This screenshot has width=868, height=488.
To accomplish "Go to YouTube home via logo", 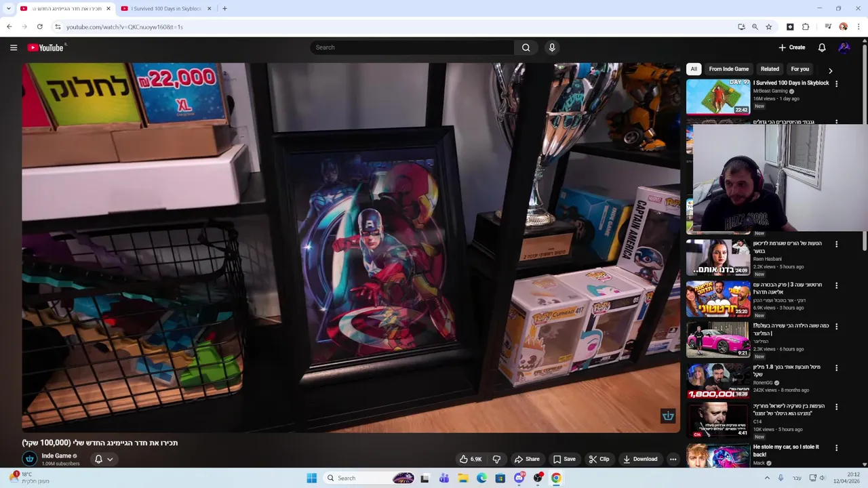I will (x=45, y=47).
